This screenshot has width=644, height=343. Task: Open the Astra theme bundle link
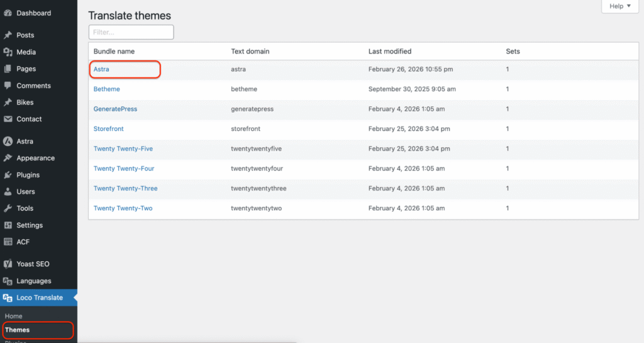(x=101, y=69)
